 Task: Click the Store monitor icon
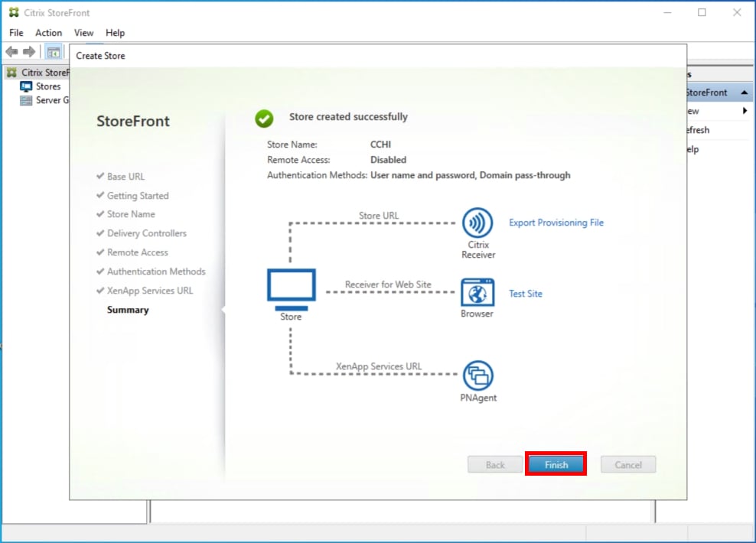coord(292,290)
